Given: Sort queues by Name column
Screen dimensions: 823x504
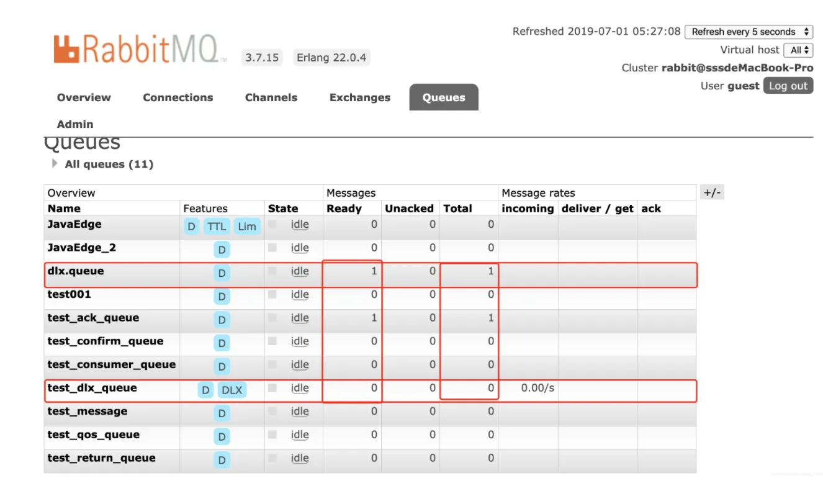Looking at the screenshot, I should 64,209.
